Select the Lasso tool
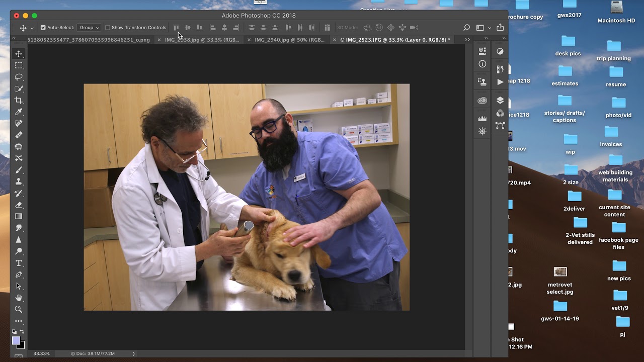Viewport: 644px width, 362px height. [x=19, y=77]
